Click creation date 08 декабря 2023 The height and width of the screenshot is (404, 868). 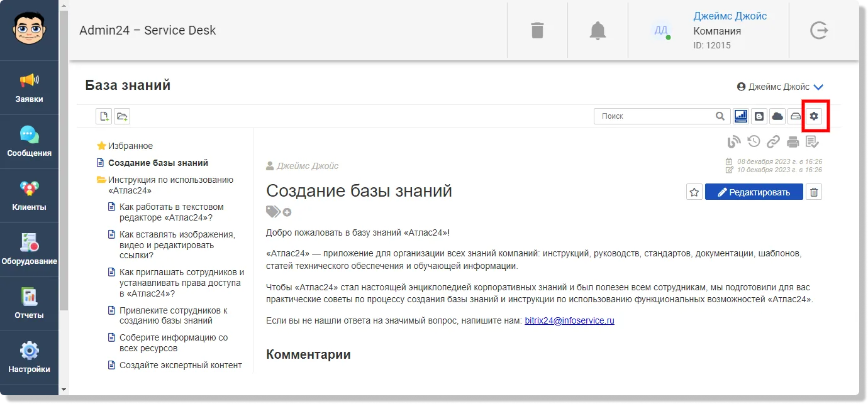pos(779,161)
